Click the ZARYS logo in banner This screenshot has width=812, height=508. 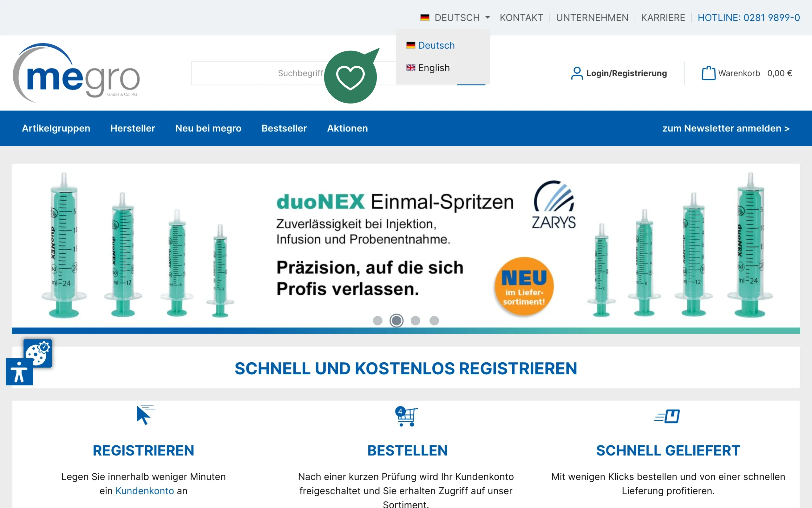(x=554, y=205)
